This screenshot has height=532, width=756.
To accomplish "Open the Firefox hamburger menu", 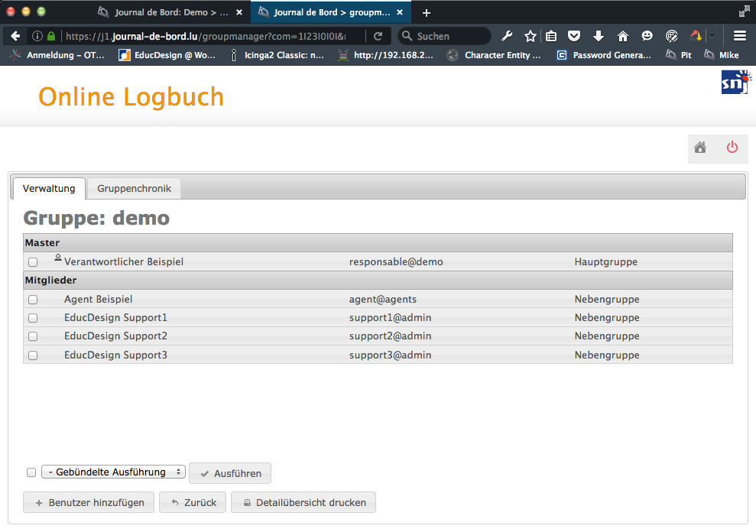I will [739, 36].
